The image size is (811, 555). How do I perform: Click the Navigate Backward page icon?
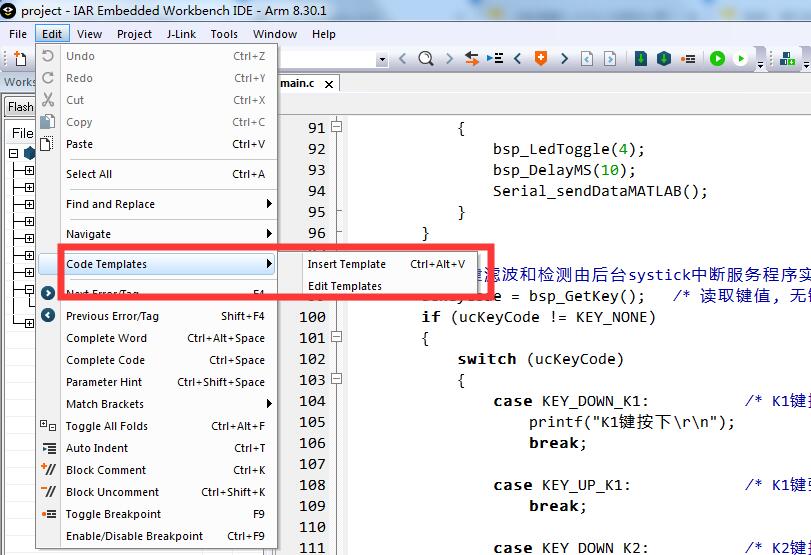tap(587, 58)
